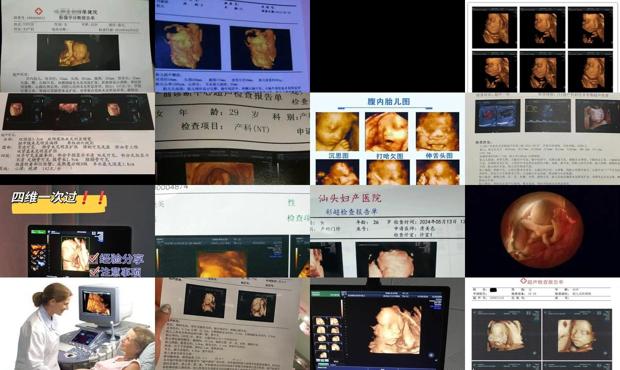This screenshot has height=370, width=620.
Task: Open the report showing 年龄 29 岁 产科(NT)
Action: pyautogui.click(x=232, y=139)
